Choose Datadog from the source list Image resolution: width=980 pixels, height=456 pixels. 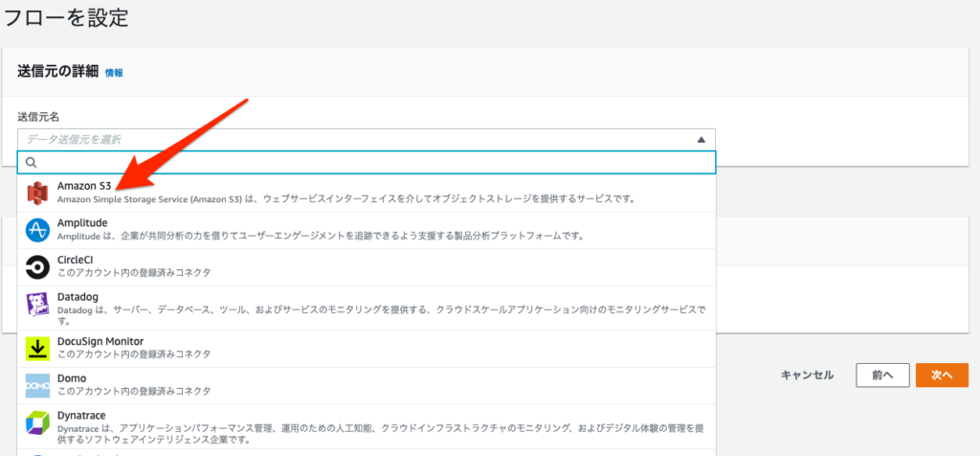[367, 308]
